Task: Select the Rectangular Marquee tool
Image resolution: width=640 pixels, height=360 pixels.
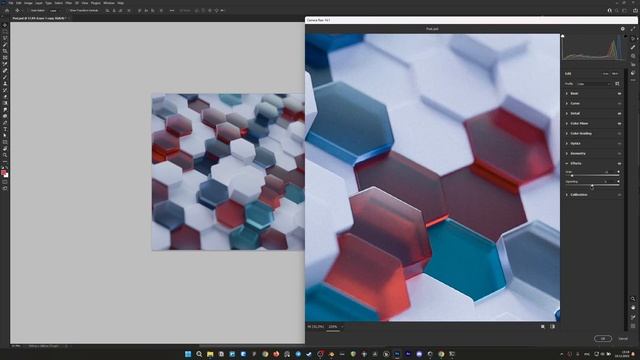Action: pos(5,32)
